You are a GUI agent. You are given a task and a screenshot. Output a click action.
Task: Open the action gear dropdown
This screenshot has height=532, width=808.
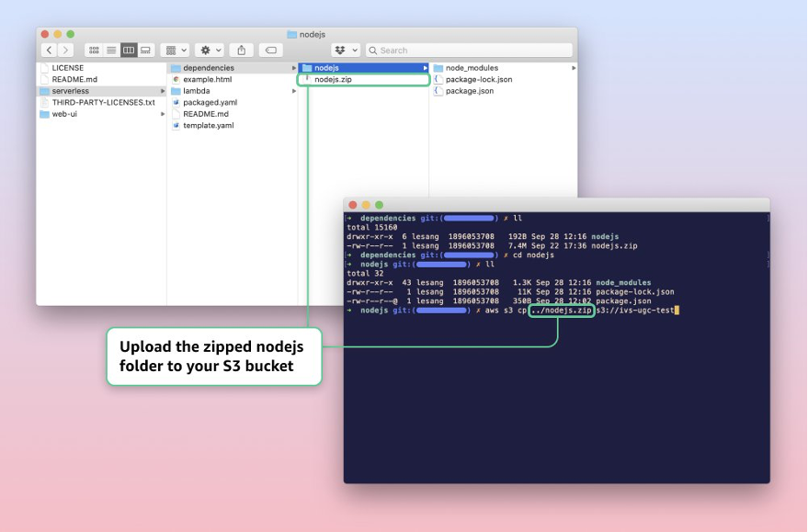pyautogui.click(x=209, y=50)
